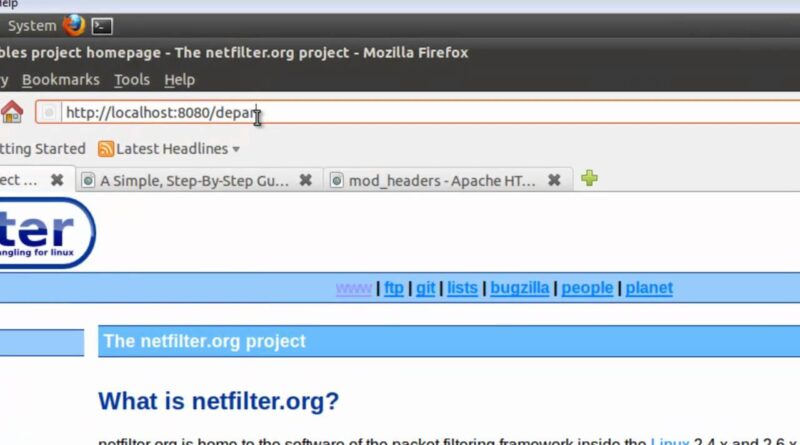Follow the ftp link

click(394, 288)
